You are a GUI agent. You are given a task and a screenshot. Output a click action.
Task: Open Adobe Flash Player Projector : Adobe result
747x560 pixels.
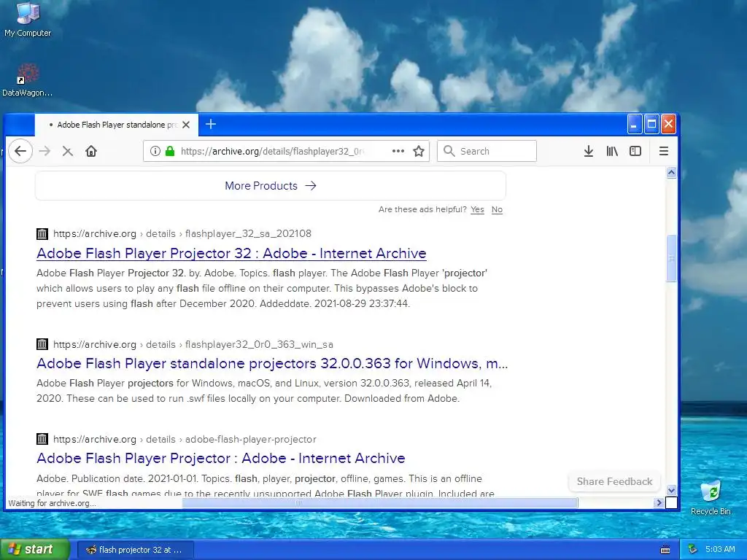tap(221, 458)
